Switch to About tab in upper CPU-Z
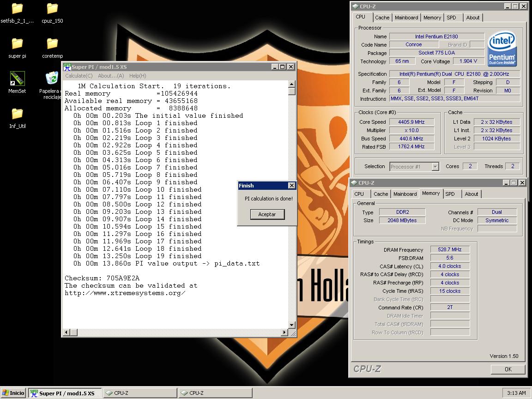Screen dimensions: 532x399 coord(472,18)
